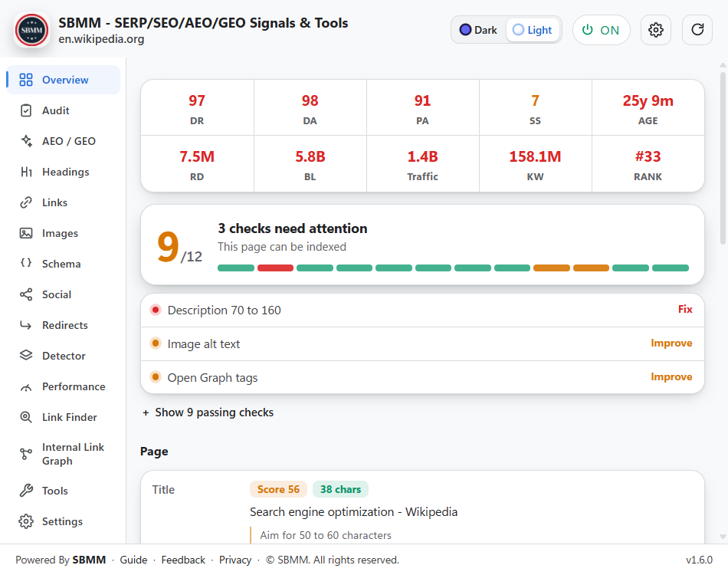The width and height of the screenshot is (728, 575).
Task: Click the main panel vertical scrollbar
Action: coord(723,158)
